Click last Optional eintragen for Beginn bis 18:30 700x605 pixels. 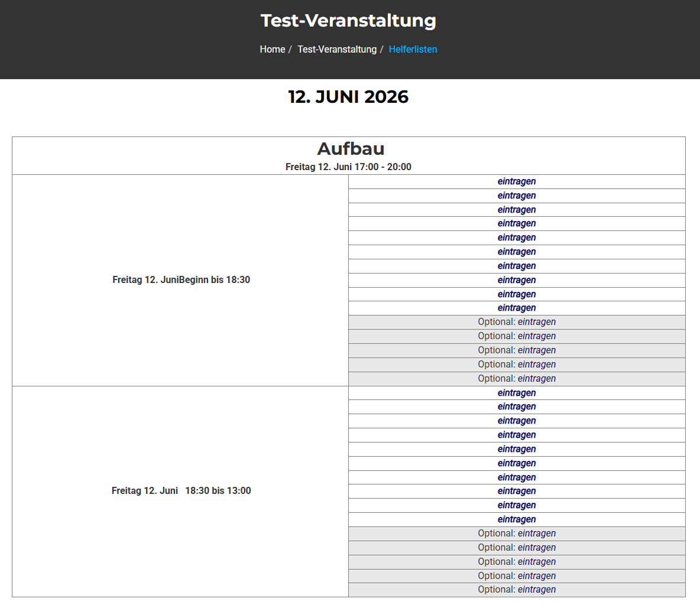pos(536,379)
